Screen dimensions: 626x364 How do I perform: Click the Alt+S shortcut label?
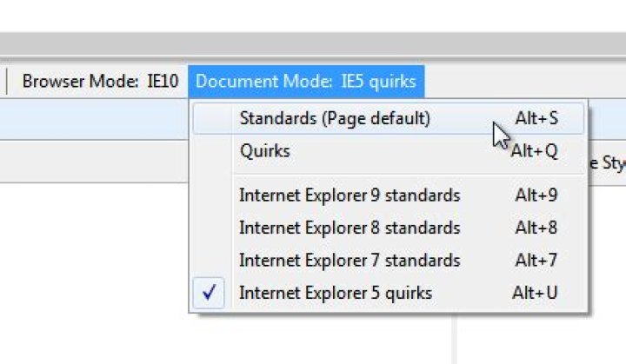pos(536,118)
